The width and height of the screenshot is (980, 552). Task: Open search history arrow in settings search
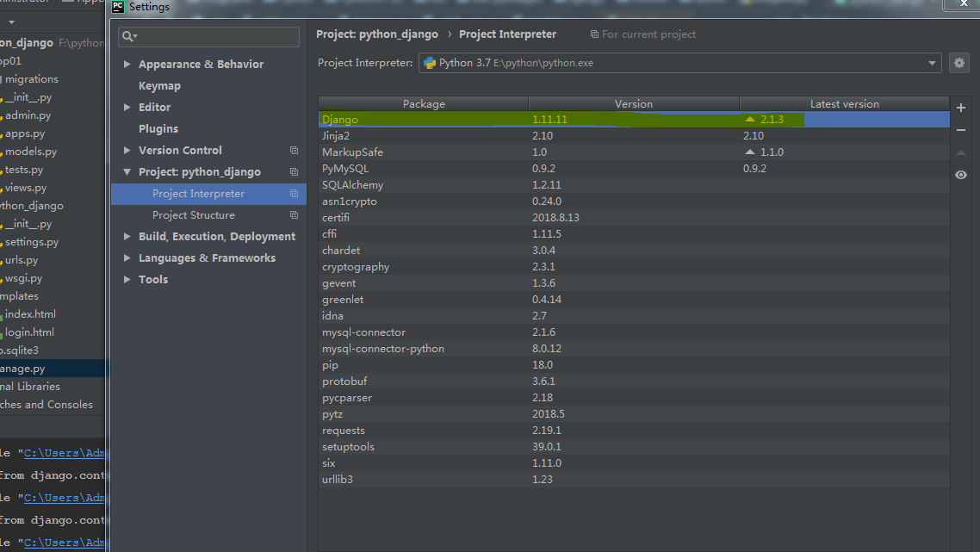click(x=135, y=37)
